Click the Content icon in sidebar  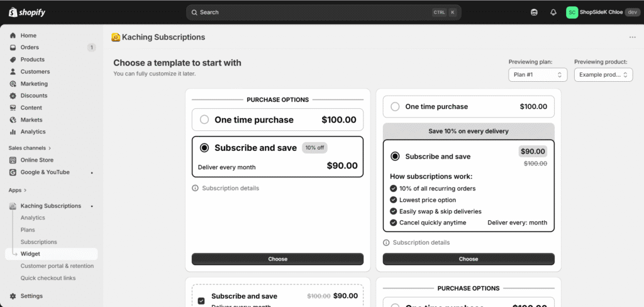pyautogui.click(x=13, y=108)
